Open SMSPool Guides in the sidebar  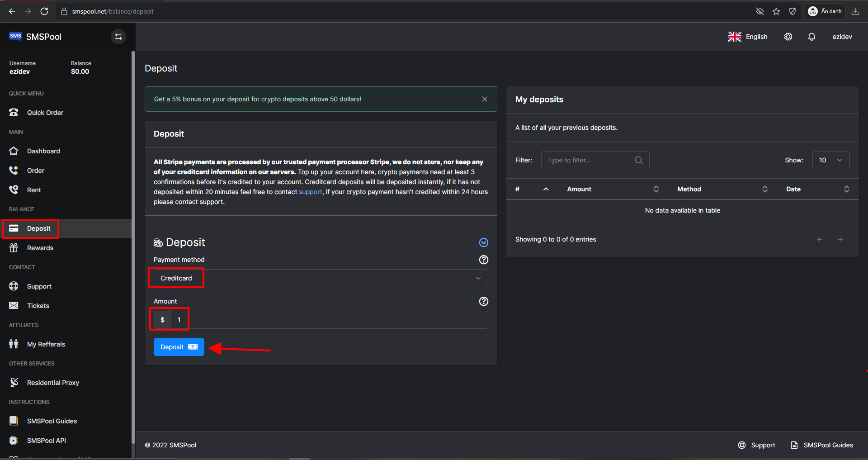coord(66,421)
